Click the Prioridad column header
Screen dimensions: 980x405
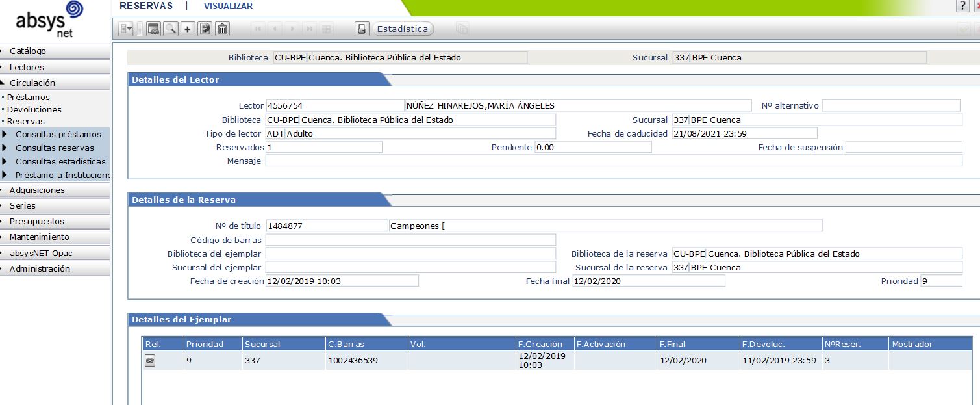tap(212, 344)
